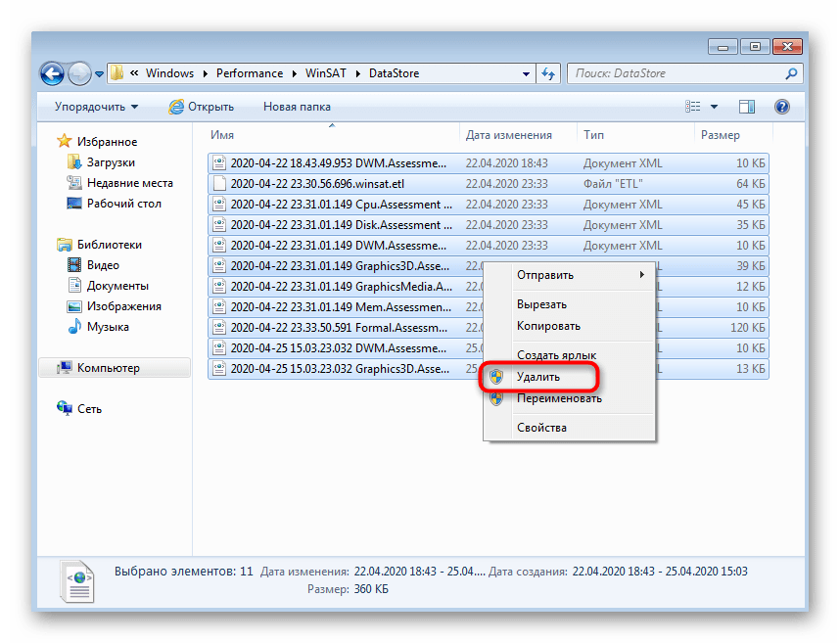Click the help question mark icon
The height and width of the screenshot is (643, 840).
782,107
